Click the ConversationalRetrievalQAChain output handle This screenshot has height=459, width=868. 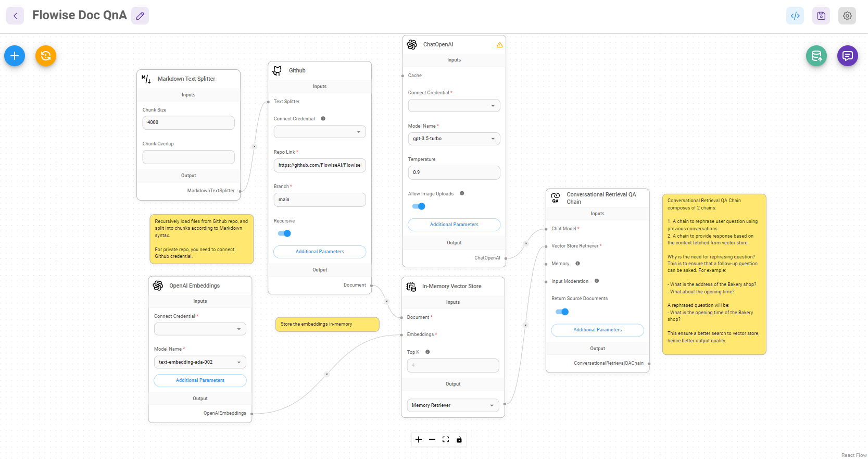click(x=649, y=364)
